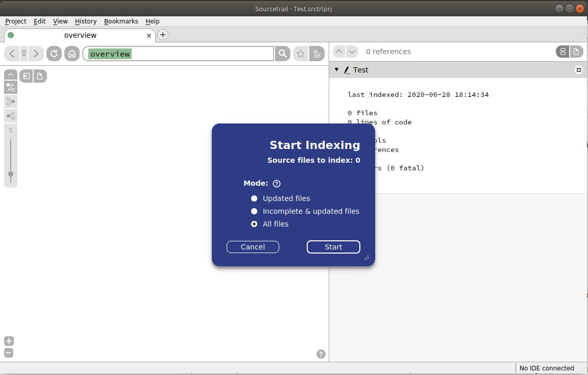
Task: Click the search magnifier icon
Action: pyautogui.click(x=282, y=53)
